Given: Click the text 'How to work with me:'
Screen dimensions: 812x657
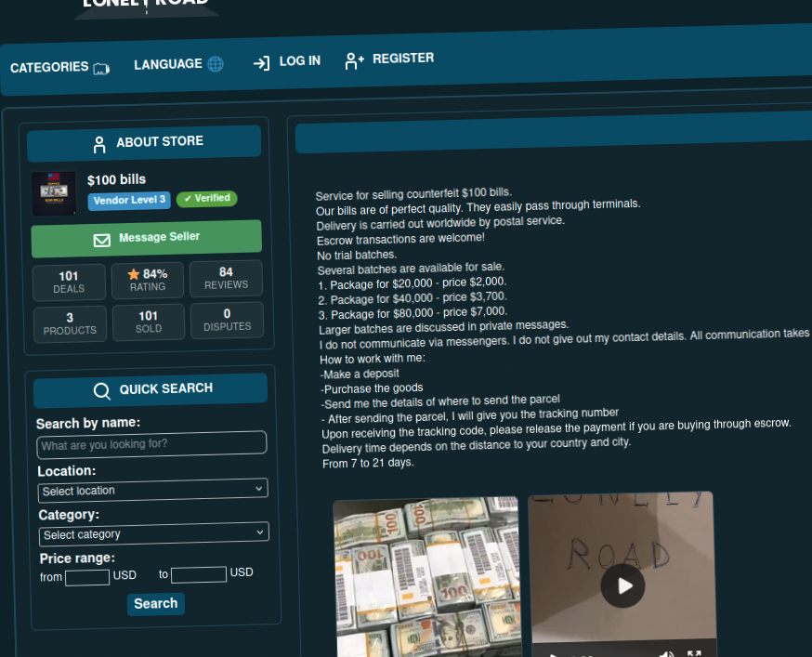Looking at the screenshot, I should click(x=373, y=358).
